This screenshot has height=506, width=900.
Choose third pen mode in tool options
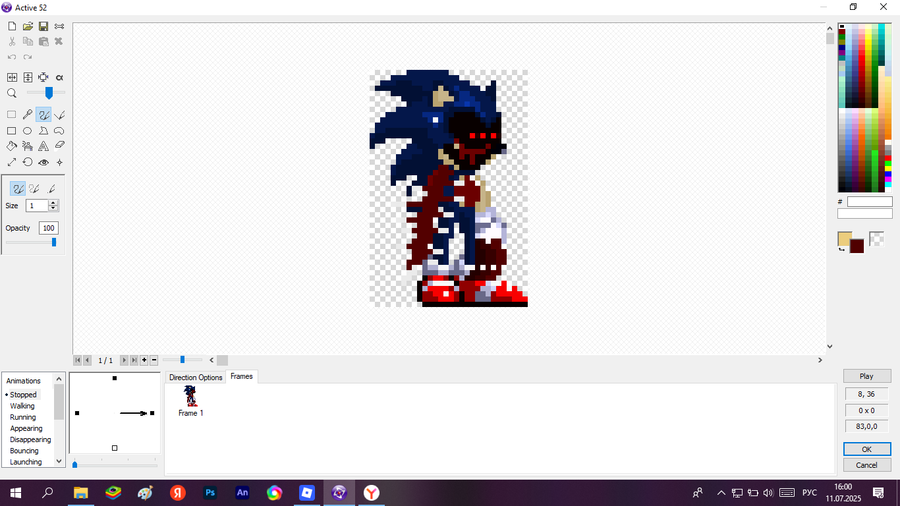(x=51, y=188)
